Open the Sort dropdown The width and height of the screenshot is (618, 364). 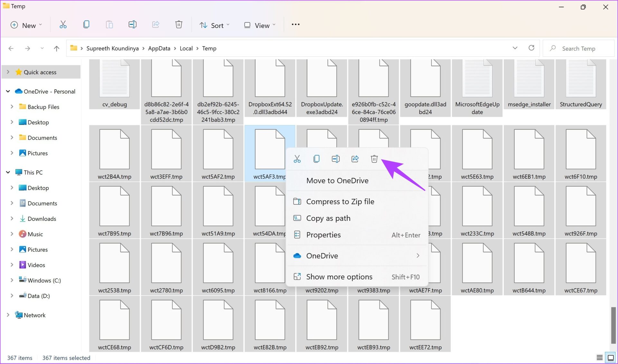[x=214, y=25]
